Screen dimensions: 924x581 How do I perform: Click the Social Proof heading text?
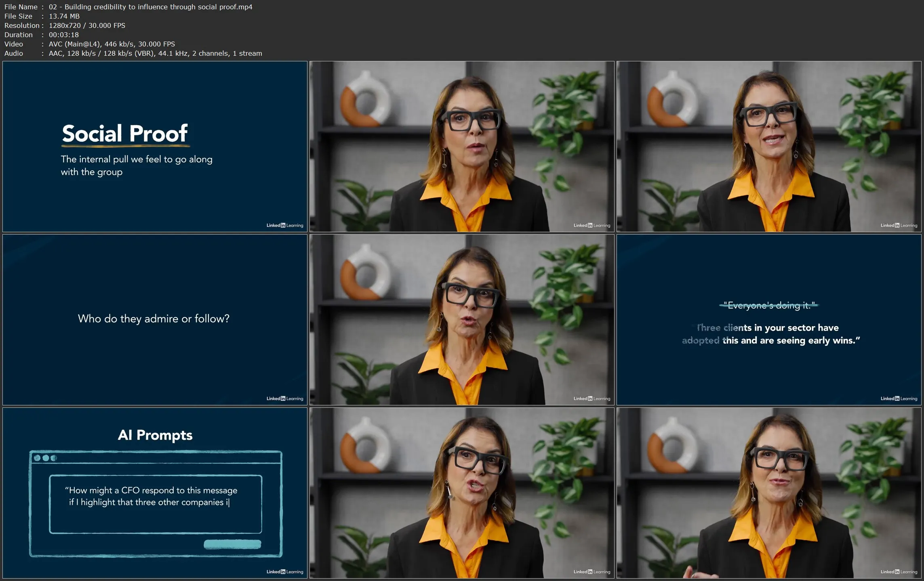click(x=125, y=134)
